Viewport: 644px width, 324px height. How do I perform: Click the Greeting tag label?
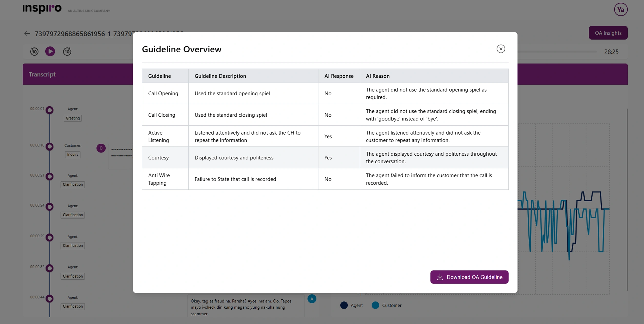73,118
